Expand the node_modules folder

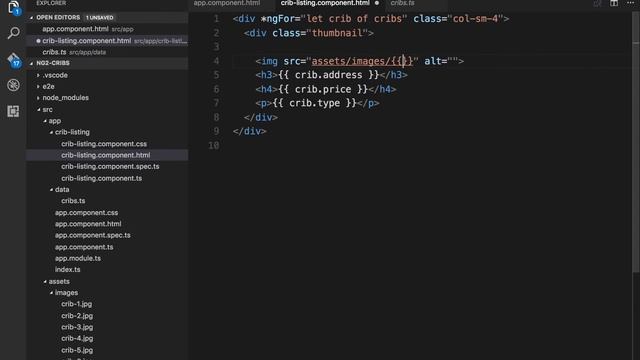(38, 98)
